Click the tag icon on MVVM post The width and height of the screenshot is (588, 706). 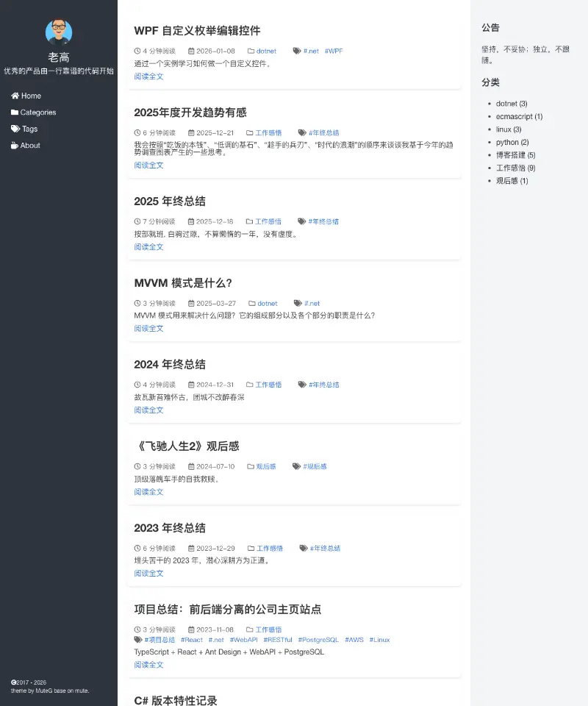[298, 304]
